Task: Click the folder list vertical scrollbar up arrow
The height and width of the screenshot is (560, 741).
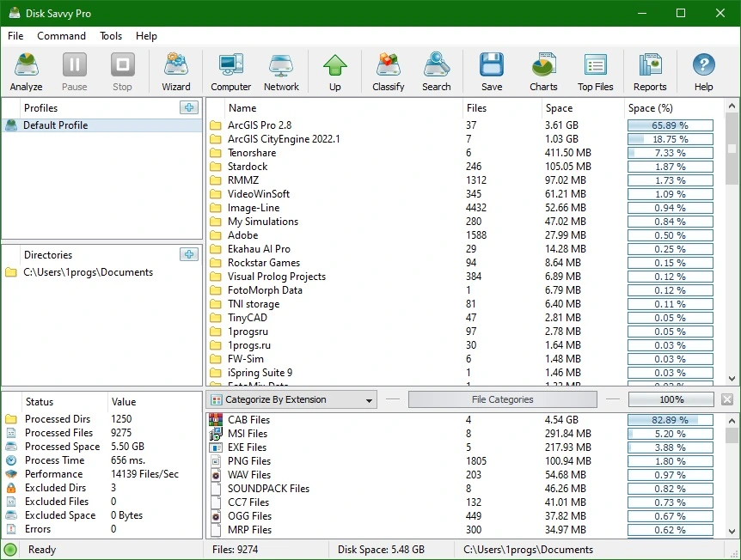Action: pos(732,107)
